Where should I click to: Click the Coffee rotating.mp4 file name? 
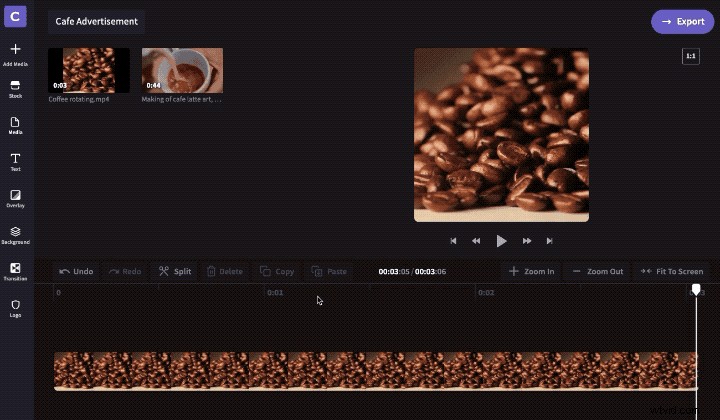click(x=79, y=99)
